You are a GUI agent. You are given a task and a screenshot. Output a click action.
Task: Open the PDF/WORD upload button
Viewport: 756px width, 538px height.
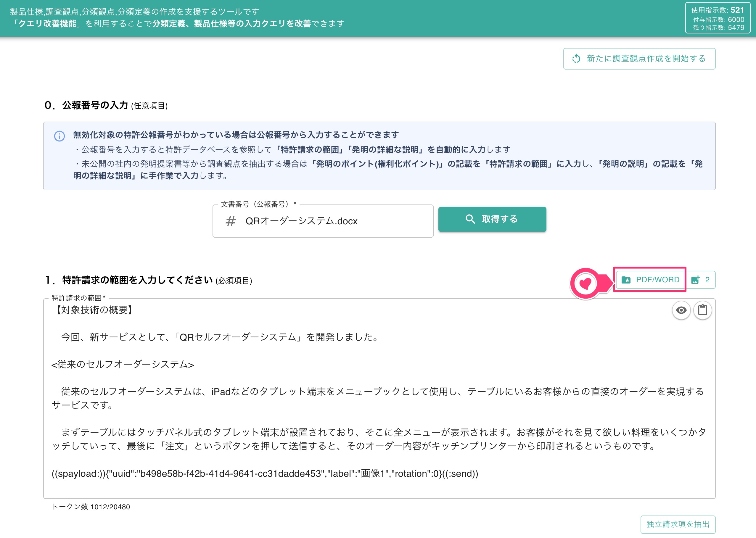[x=650, y=280]
